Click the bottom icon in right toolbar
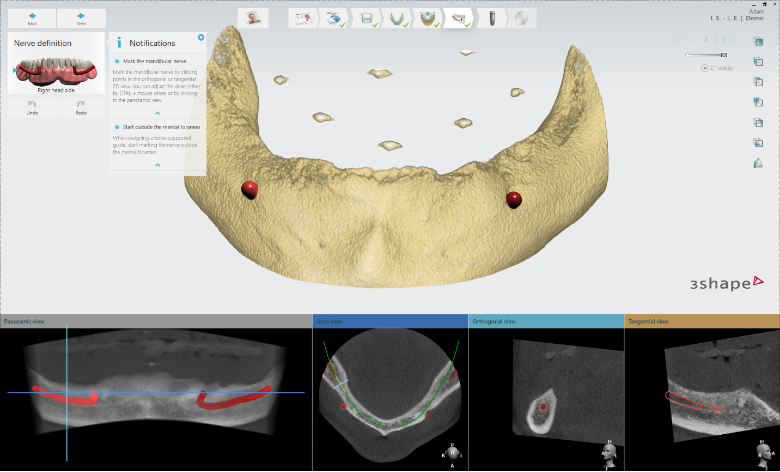 pos(757,163)
